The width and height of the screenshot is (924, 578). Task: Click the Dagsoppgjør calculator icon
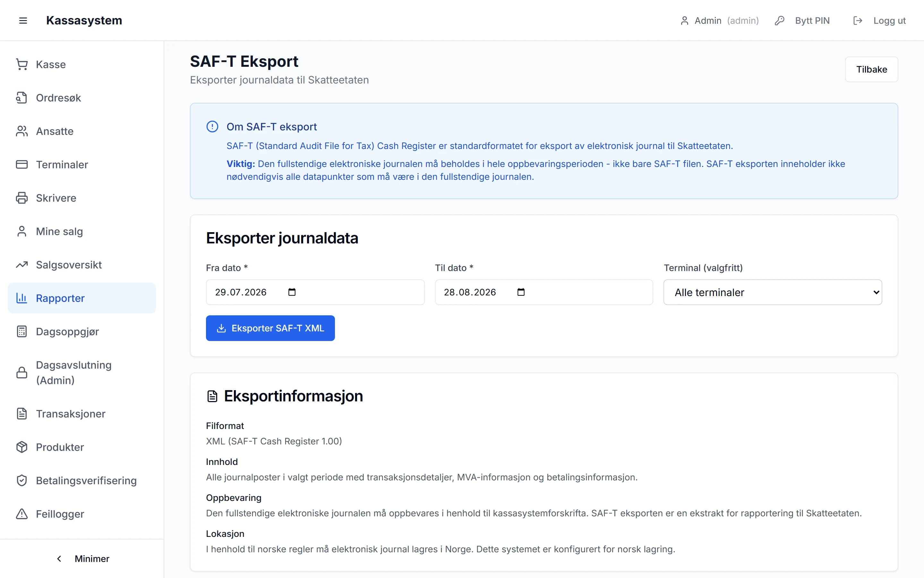click(22, 331)
